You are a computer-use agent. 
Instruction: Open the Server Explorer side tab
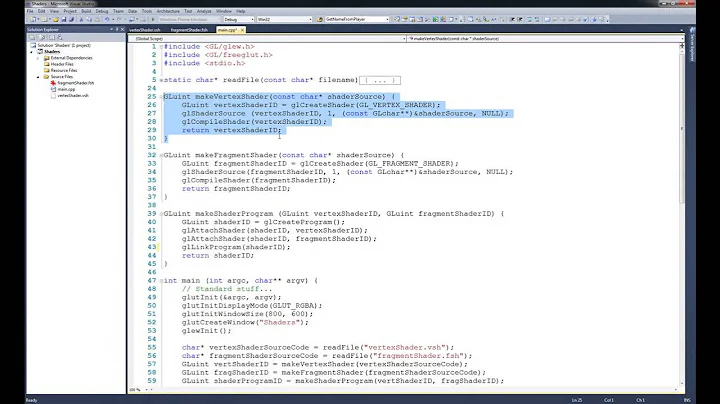click(x=692, y=44)
